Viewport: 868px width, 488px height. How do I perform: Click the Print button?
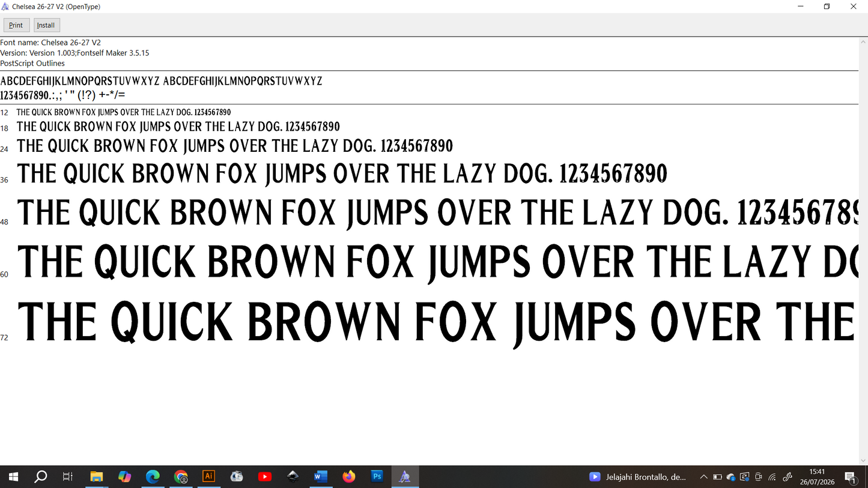[x=16, y=25]
